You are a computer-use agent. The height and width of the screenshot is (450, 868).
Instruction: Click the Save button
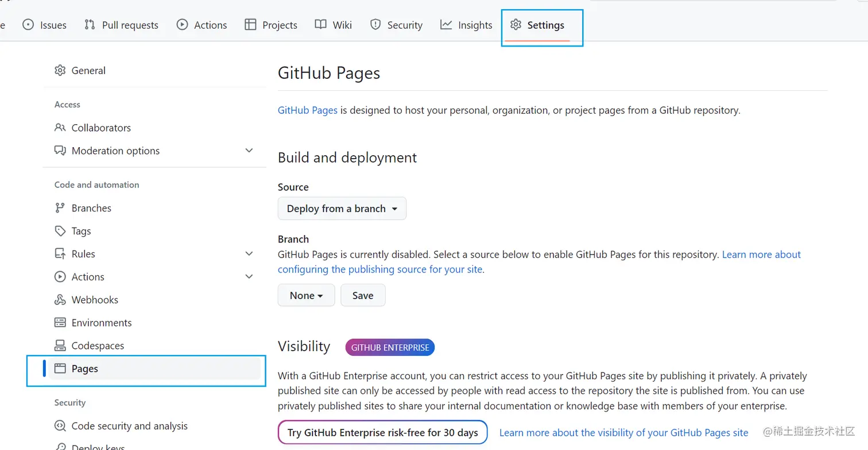[363, 295]
